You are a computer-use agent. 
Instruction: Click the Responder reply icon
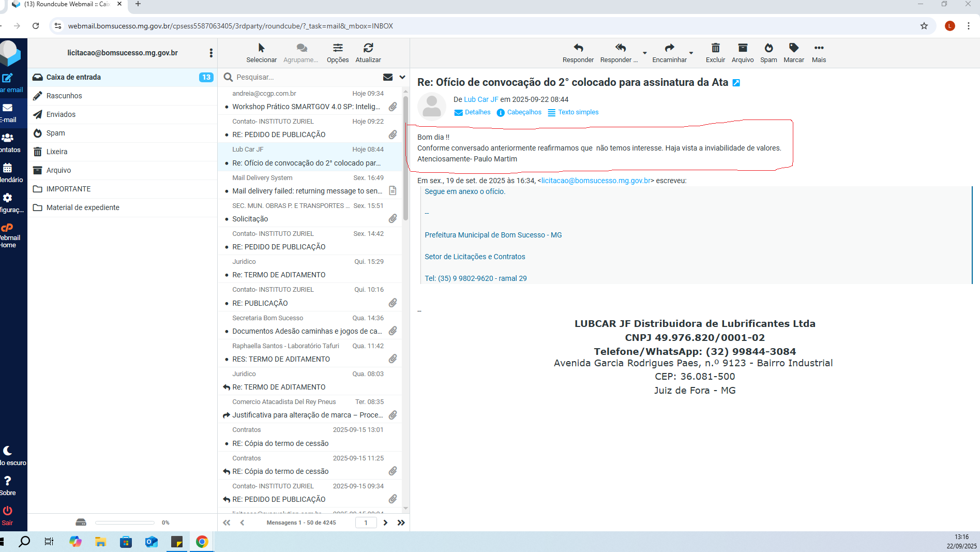578,48
